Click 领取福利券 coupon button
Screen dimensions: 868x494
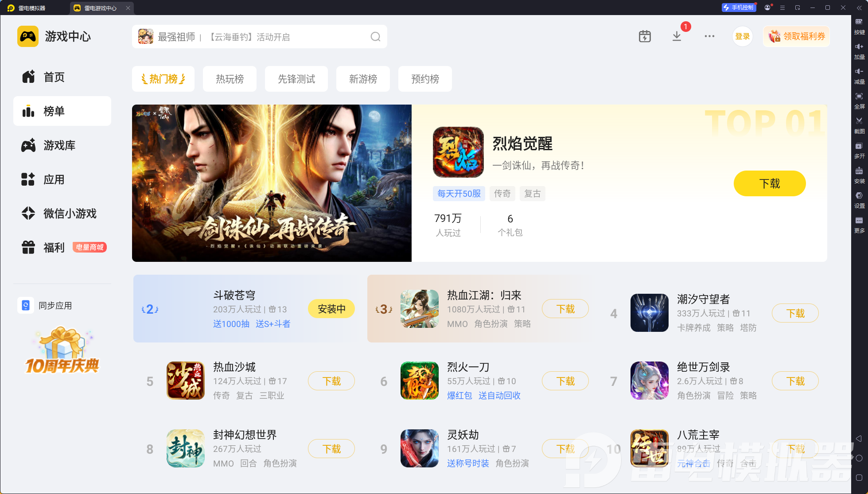click(x=797, y=36)
